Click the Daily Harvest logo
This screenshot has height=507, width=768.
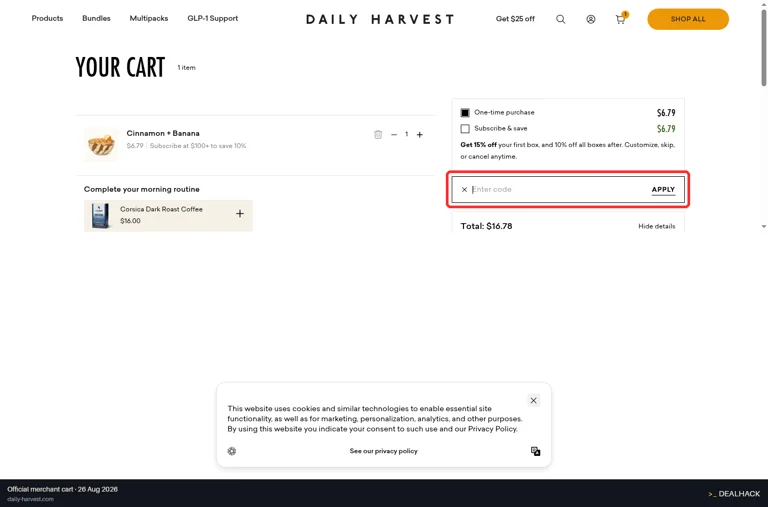coord(380,19)
